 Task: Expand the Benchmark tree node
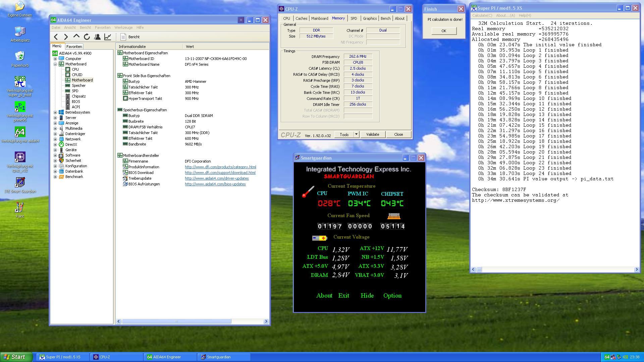coord(55,177)
